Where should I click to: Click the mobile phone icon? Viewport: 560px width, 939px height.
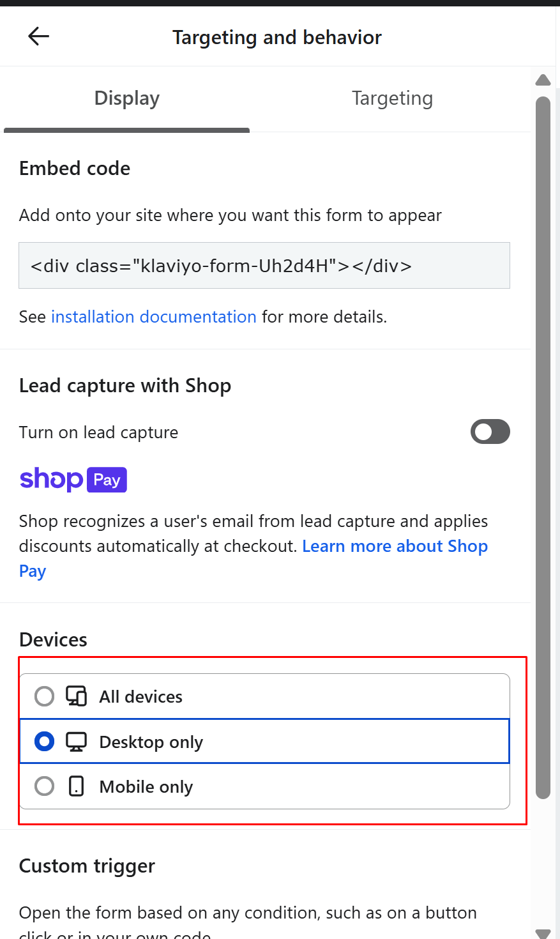click(76, 786)
